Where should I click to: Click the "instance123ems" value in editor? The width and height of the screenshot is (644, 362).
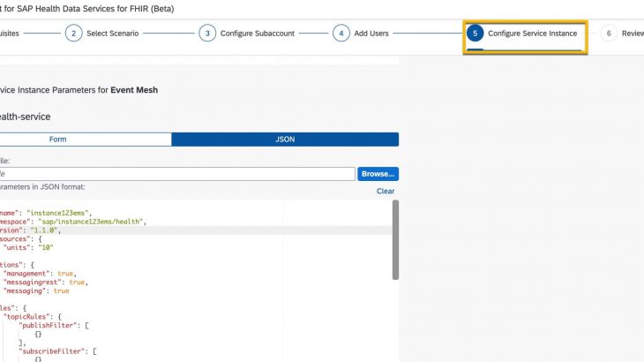pyautogui.click(x=57, y=213)
